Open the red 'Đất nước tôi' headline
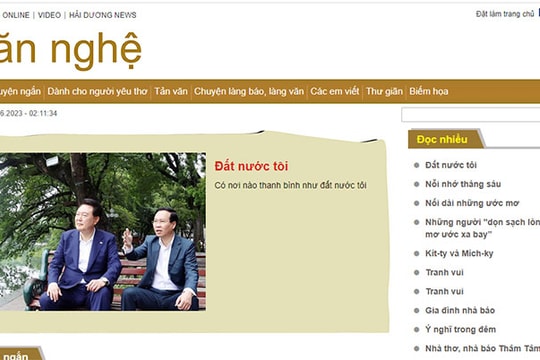The width and height of the screenshot is (540, 360). [x=251, y=166]
